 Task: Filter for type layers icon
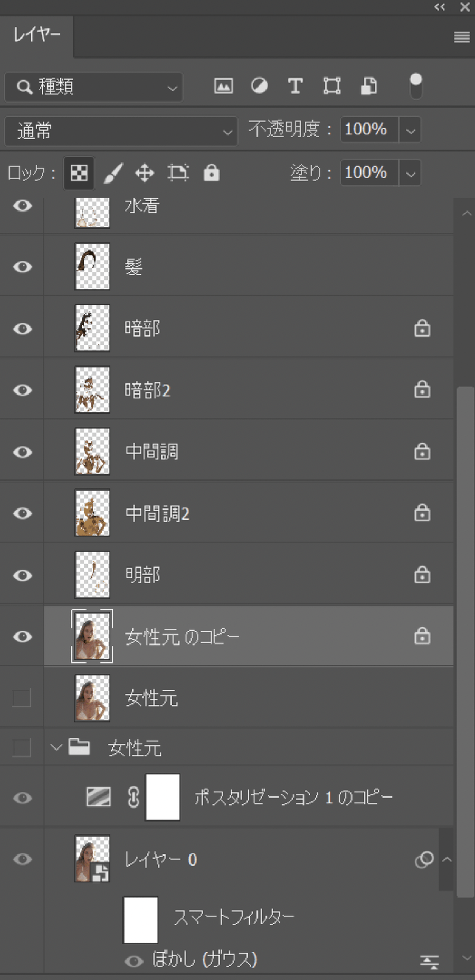click(295, 85)
